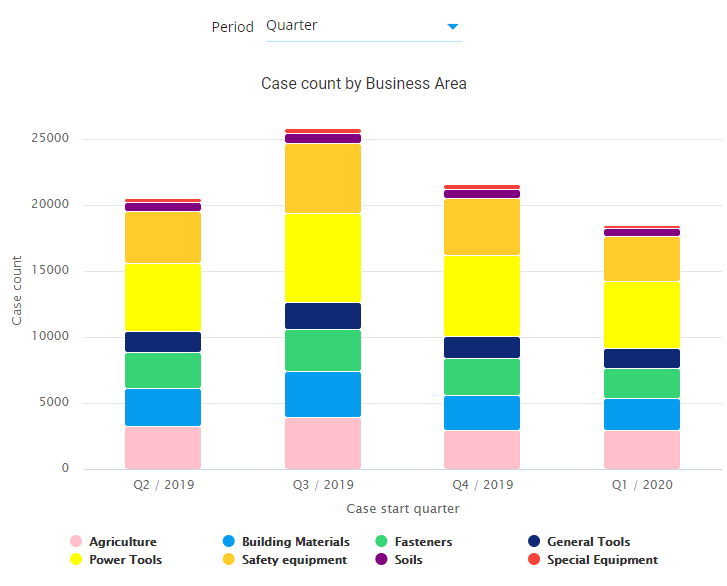727x586 pixels.
Task: Select the General Tools segment in Q2 / 2019 bar
Action: [x=163, y=342]
